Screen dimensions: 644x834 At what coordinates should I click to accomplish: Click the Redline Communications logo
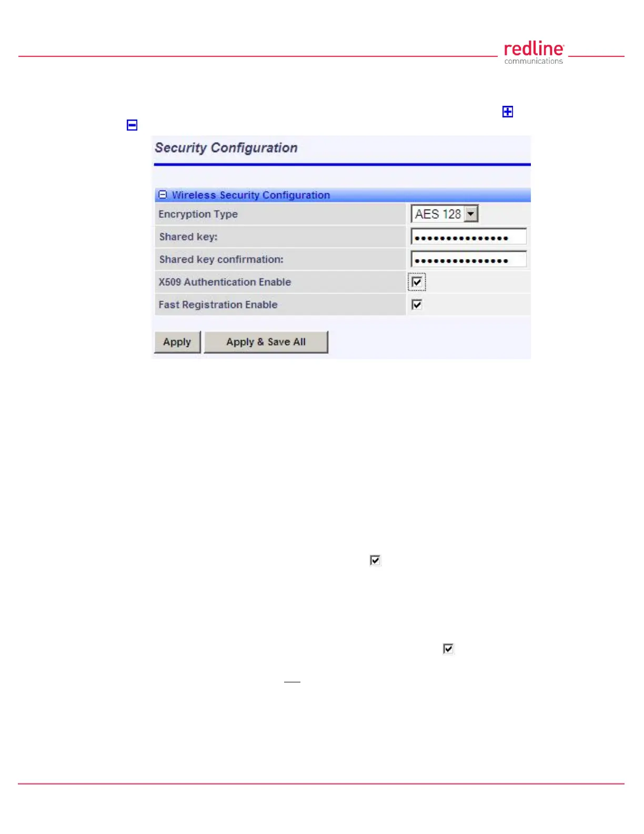click(534, 53)
